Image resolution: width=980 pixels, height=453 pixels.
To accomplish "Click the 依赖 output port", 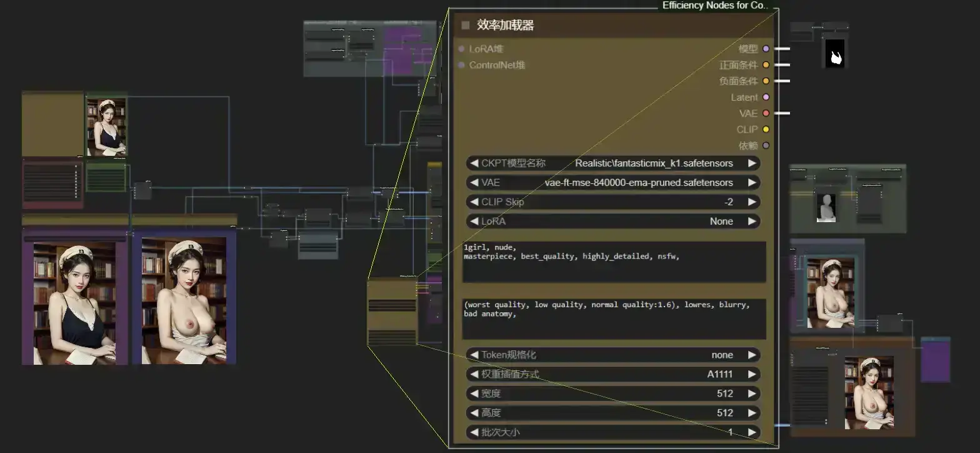I will pyautogui.click(x=766, y=146).
